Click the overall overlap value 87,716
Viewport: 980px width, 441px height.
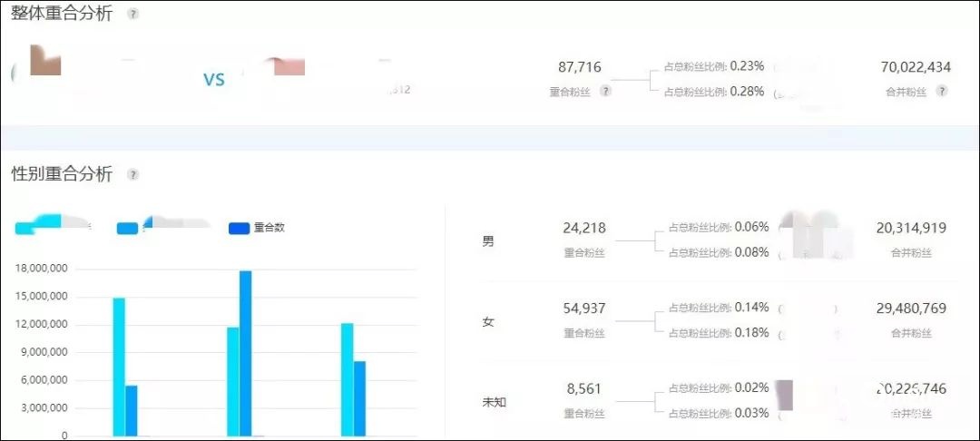579,67
